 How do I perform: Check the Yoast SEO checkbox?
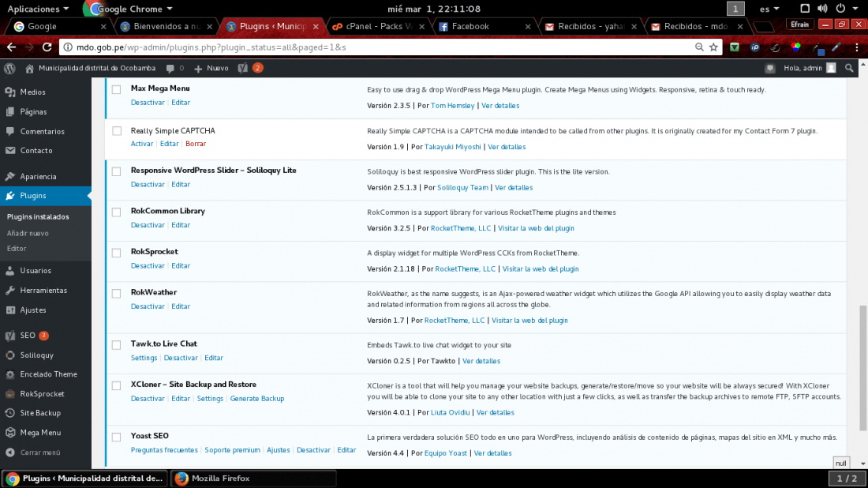tap(116, 437)
